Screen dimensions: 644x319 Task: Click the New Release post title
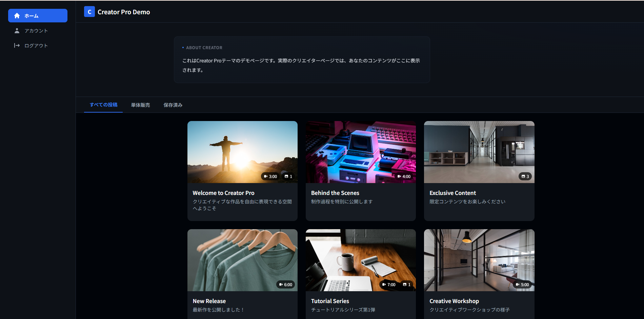(209, 301)
